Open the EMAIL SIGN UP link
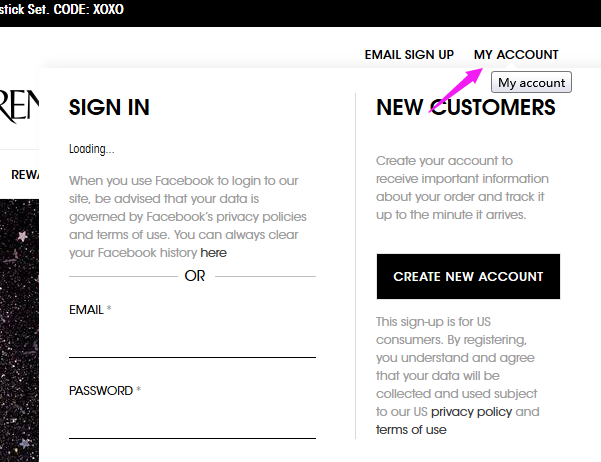The width and height of the screenshot is (601, 462). [x=409, y=55]
